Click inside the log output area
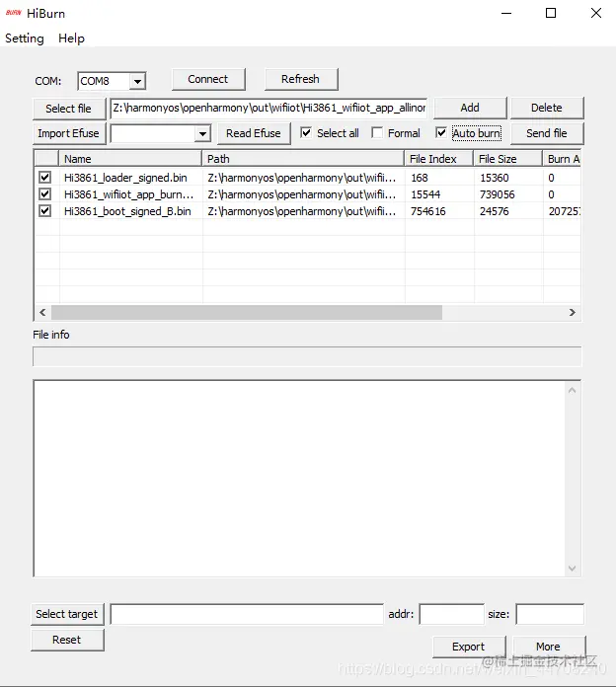Image resolution: width=616 pixels, height=687 pixels. click(300, 479)
